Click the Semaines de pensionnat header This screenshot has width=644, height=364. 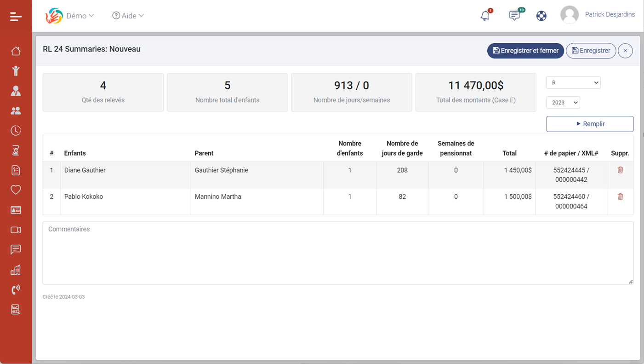point(456,148)
